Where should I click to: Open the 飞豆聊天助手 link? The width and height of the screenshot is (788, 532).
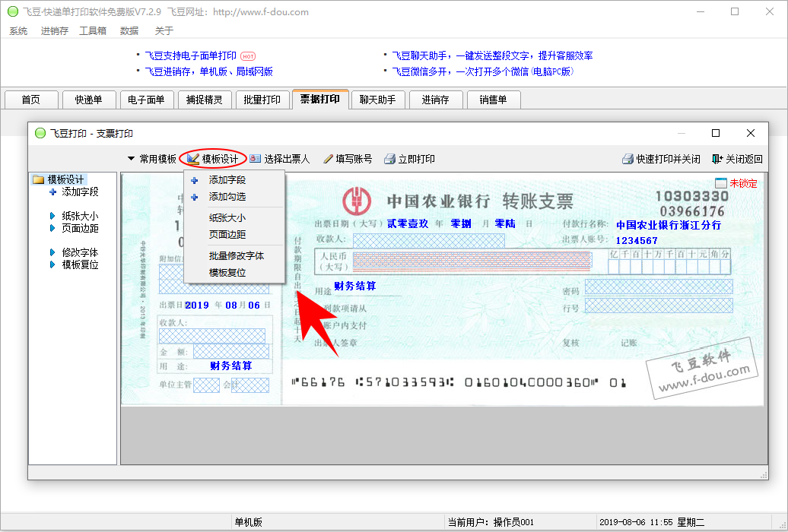click(x=493, y=55)
